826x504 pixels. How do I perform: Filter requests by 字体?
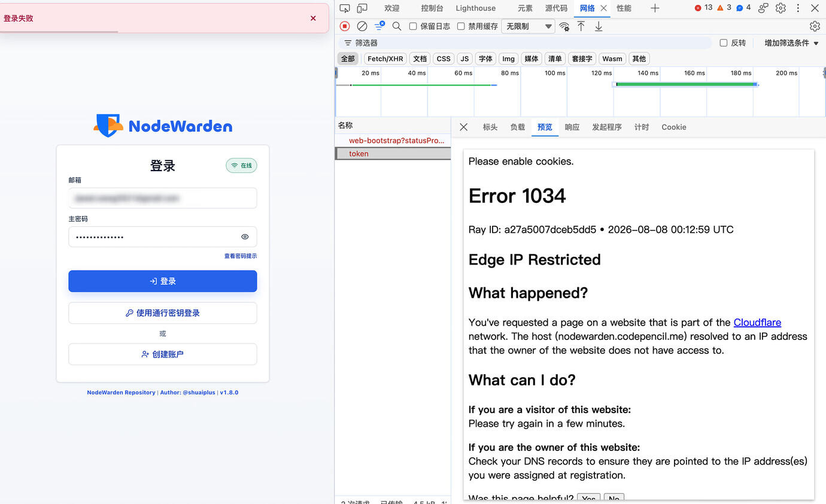(485, 59)
